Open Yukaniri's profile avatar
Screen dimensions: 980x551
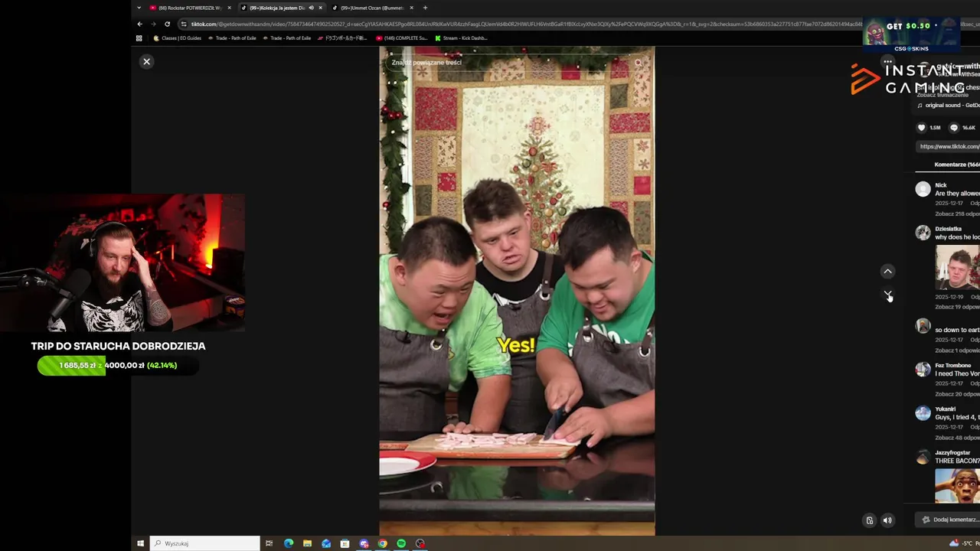tap(923, 412)
